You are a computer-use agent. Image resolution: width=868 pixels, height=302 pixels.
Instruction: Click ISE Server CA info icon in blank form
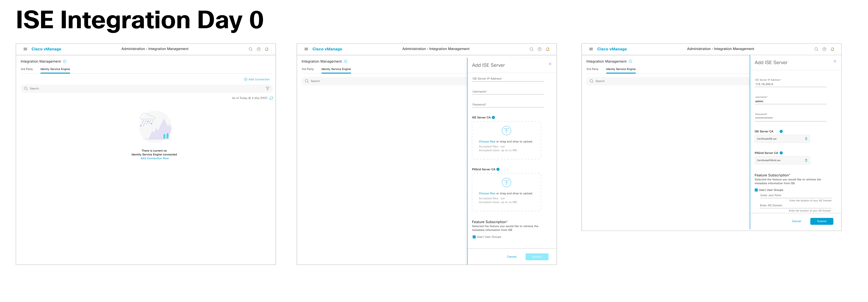point(493,117)
